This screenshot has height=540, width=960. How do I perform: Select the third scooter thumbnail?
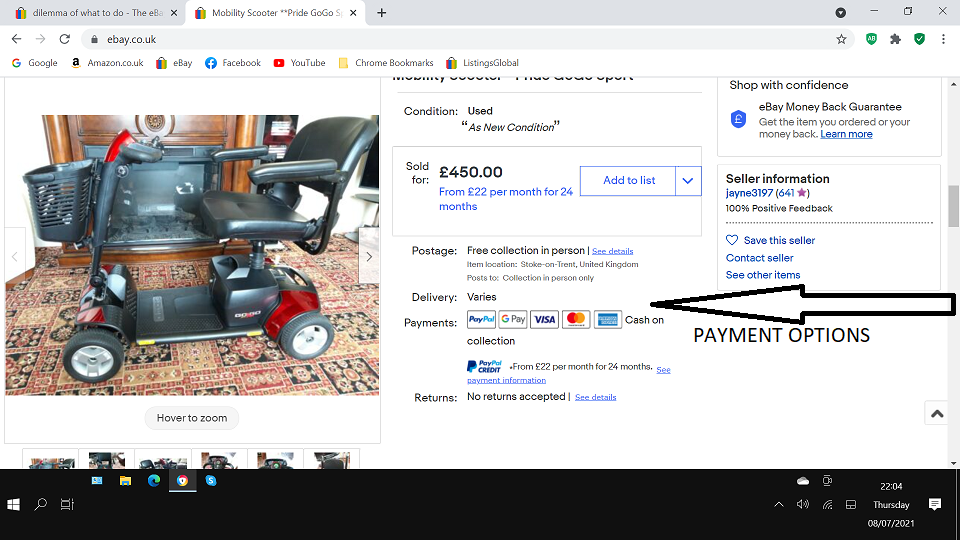point(163,460)
